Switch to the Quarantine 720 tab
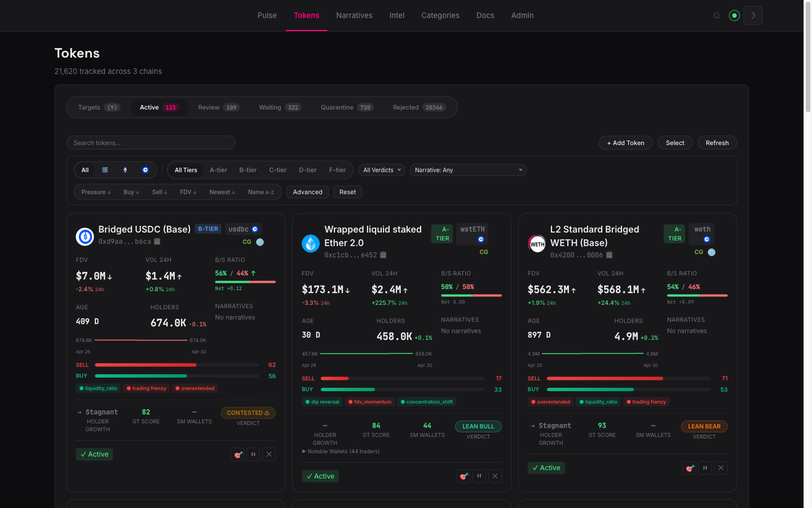The image size is (812, 508). (x=347, y=107)
